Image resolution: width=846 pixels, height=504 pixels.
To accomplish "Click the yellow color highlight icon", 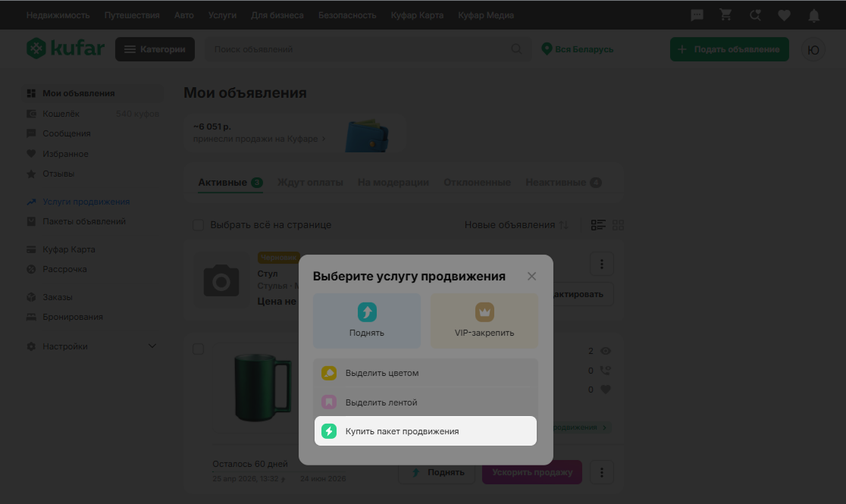I will pos(329,373).
